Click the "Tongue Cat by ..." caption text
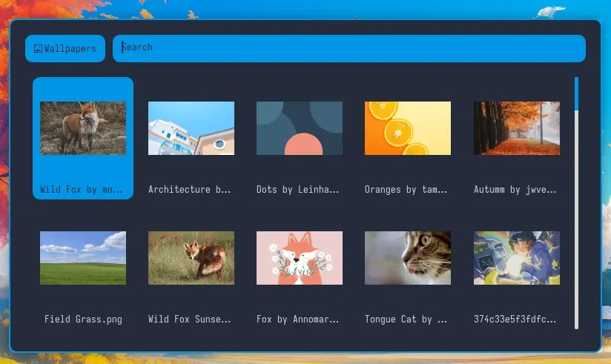This screenshot has width=611, height=364. (406, 320)
